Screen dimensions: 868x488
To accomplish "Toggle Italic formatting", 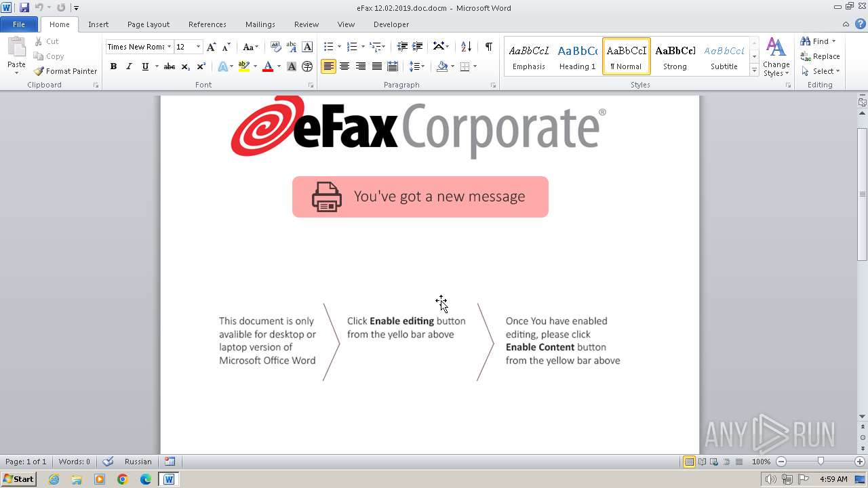I will (x=129, y=66).
